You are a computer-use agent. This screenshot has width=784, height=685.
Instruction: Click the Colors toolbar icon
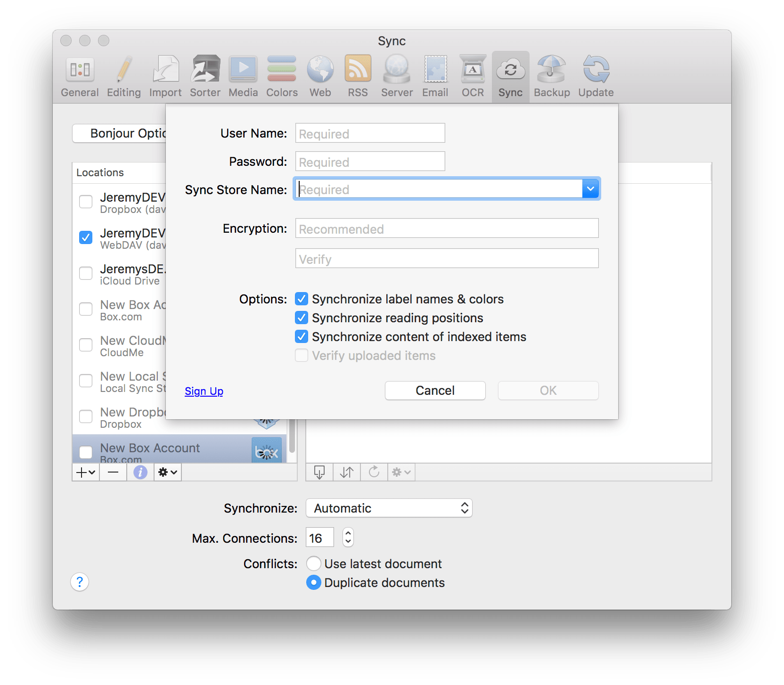(x=282, y=76)
